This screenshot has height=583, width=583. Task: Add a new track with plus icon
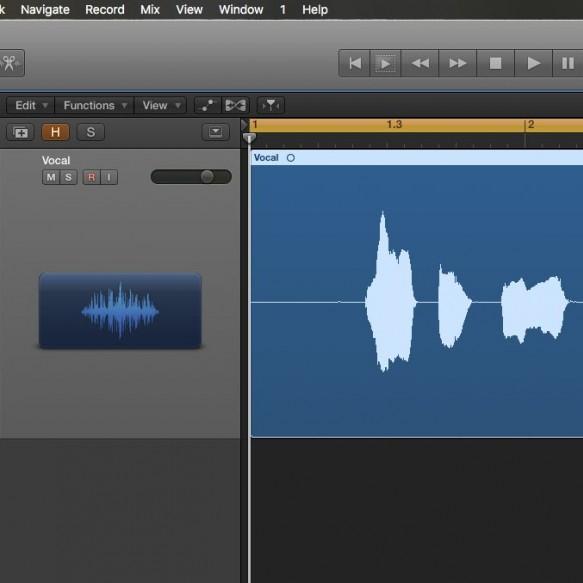[21, 132]
